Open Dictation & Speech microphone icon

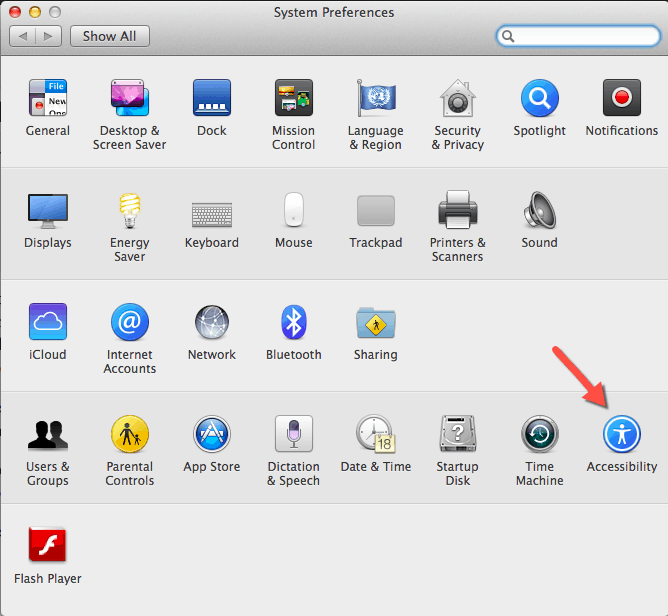pos(294,434)
